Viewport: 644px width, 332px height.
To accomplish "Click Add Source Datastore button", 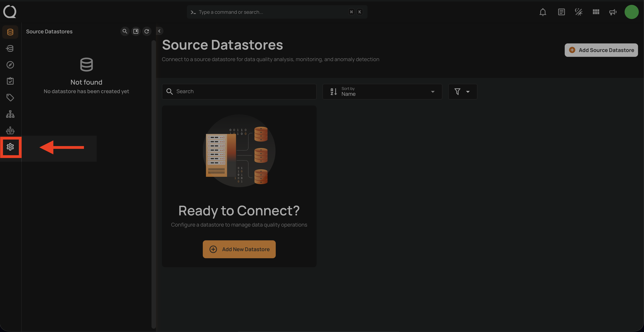I will (601, 50).
